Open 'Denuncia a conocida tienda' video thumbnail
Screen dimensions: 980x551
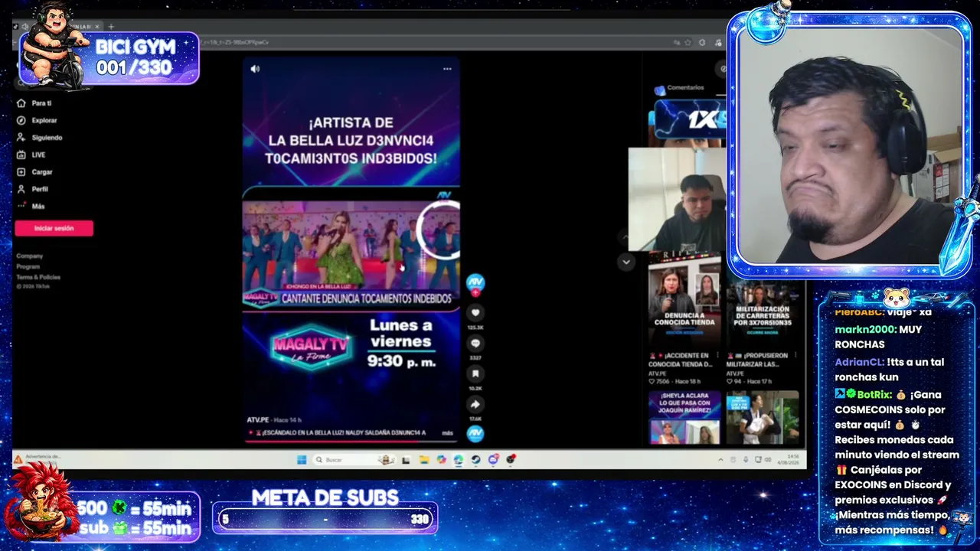[x=684, y=300]
